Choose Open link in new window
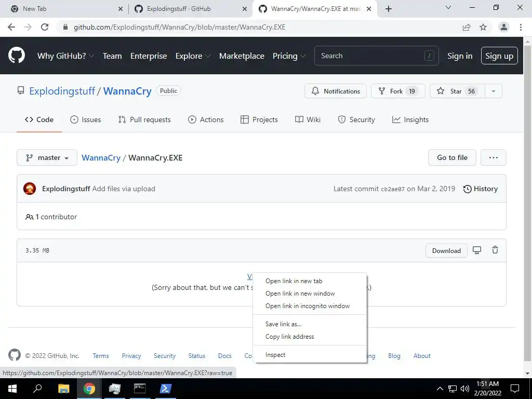The width and height of the screenshot is (532, 399). [310, 294]
